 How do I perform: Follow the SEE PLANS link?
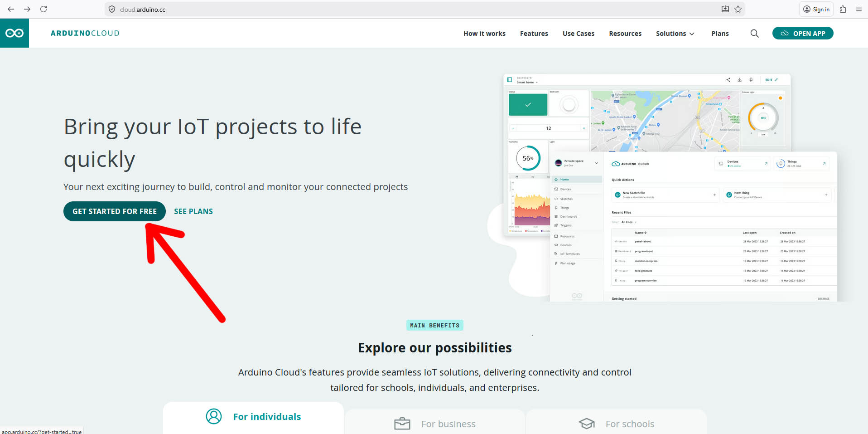(193, 211)
